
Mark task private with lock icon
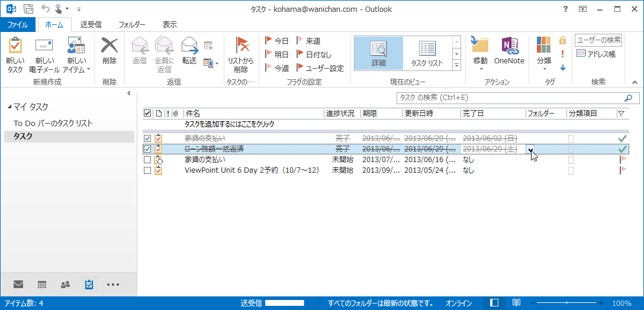click(x=563, y=40)
